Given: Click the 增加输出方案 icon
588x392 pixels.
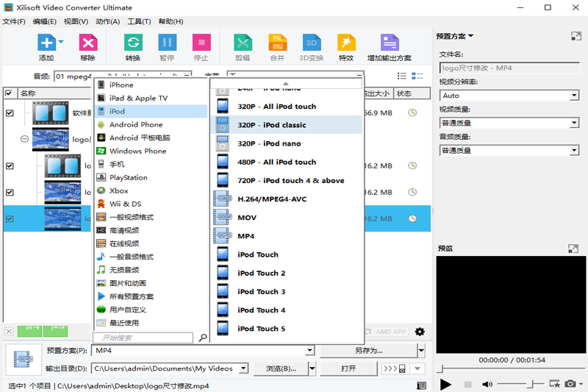Looking at the screenshot, I should point(389,43).
